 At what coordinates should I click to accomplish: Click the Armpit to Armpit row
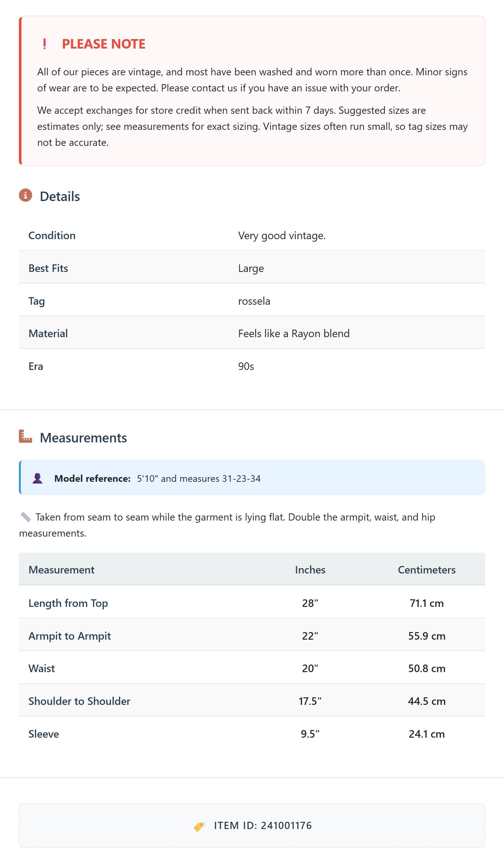coord(252,635)
